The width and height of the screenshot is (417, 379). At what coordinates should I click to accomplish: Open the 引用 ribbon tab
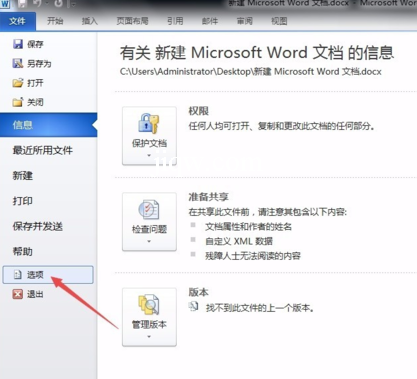(175, 21)
